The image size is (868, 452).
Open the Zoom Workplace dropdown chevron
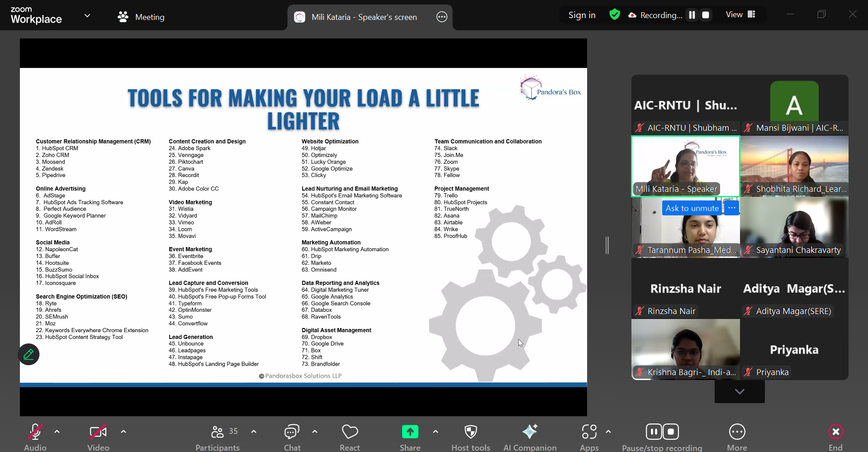(x=87, y=16)
